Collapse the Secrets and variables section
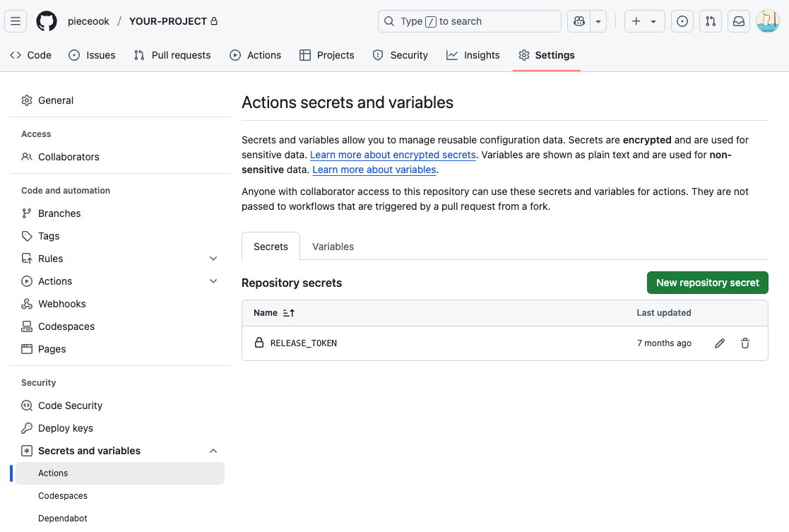Screen dimensions: 789x532 [x=213, y=451]
